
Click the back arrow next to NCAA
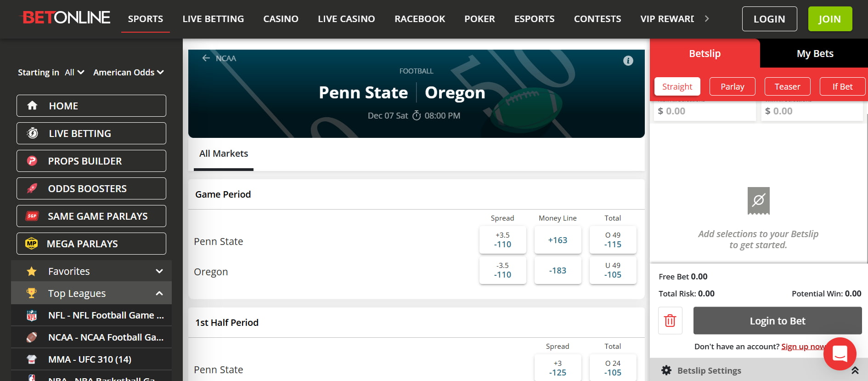coord(206,58)
